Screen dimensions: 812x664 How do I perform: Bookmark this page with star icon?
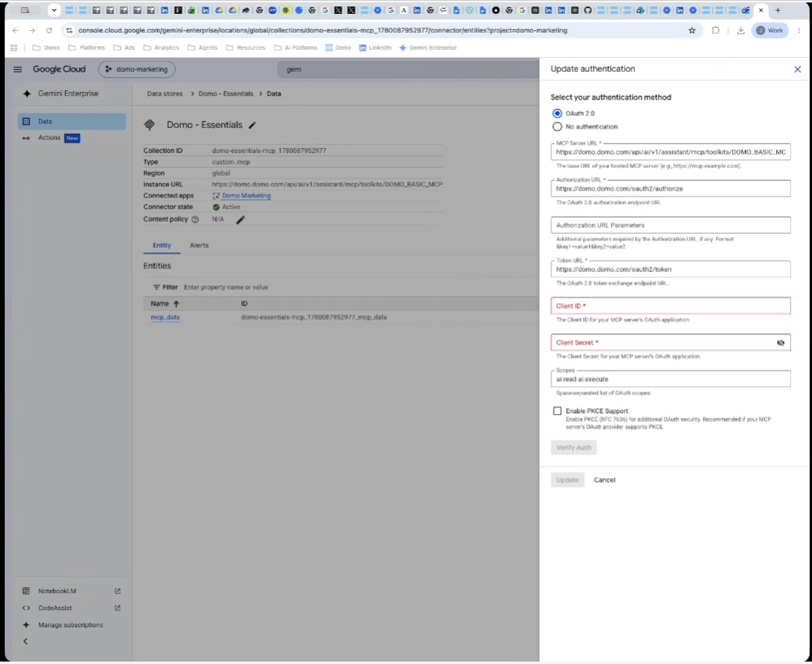(x=691, y=31)
